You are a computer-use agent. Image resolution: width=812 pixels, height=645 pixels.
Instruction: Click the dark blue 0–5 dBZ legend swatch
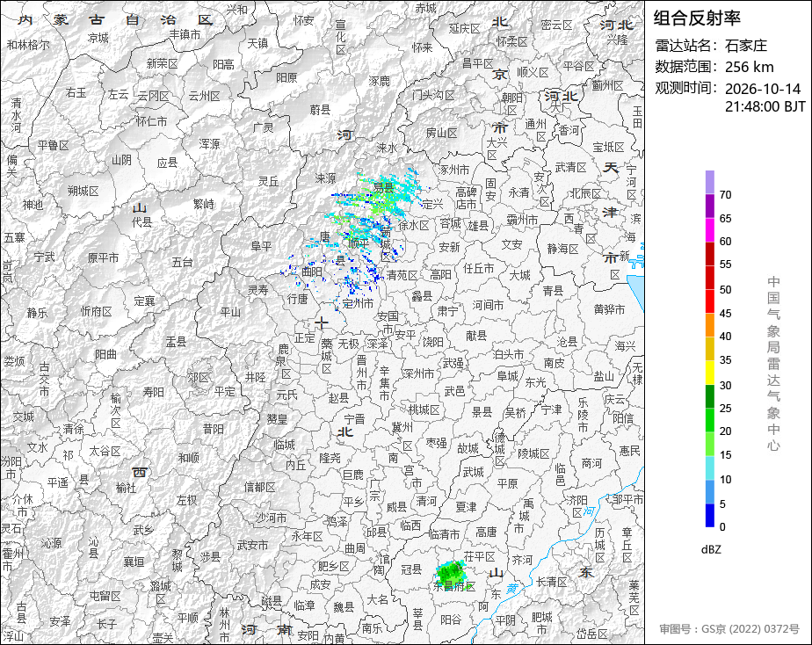pos(709,515)
